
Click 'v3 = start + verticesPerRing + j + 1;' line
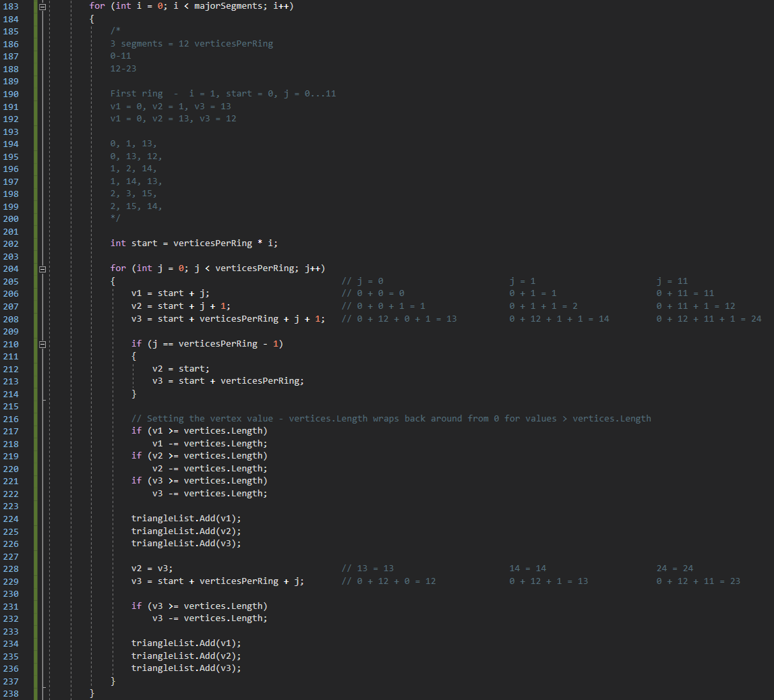[228, 319]
